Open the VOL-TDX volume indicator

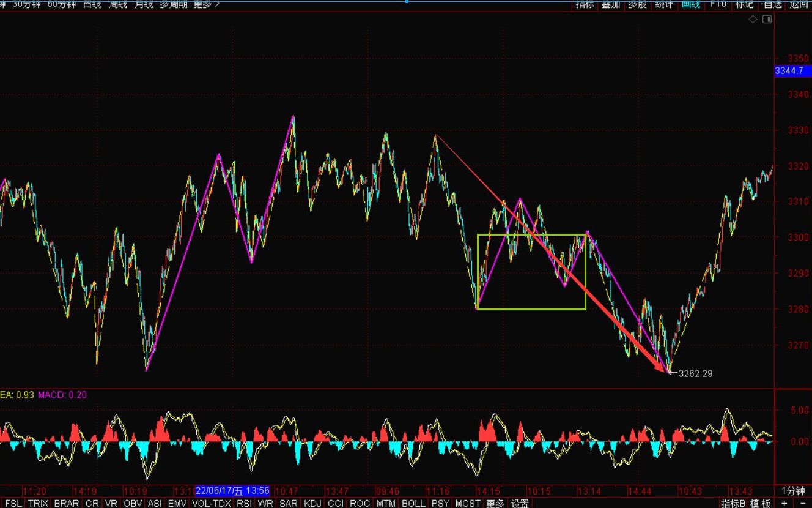point(212,503)
